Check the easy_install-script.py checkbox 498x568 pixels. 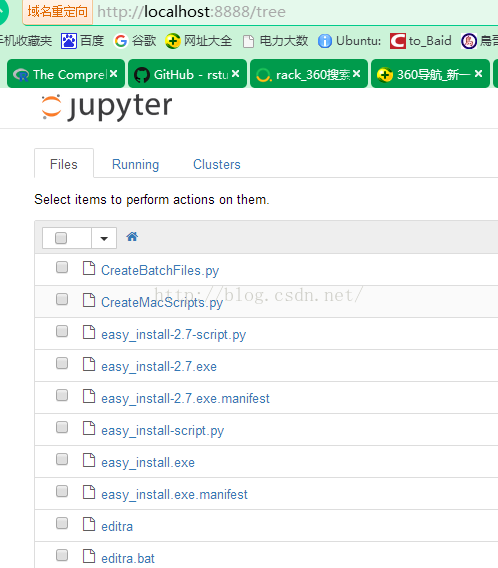[x=62, y=427]
